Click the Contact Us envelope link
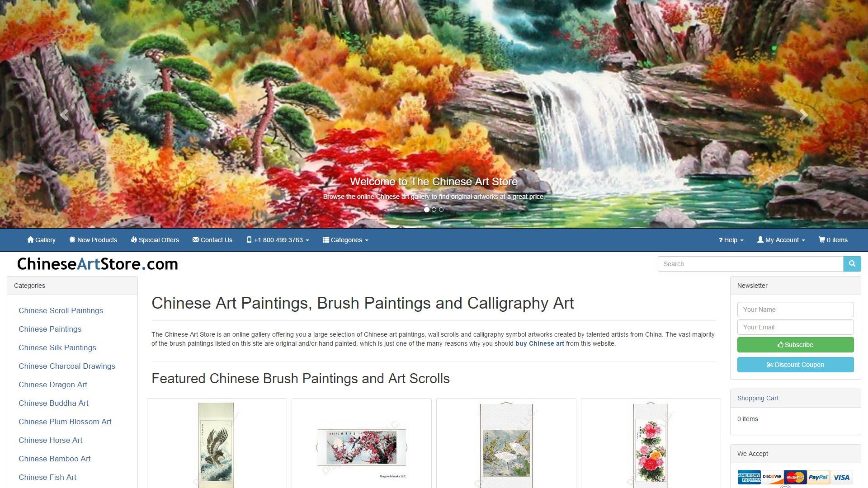868x488 pixels. point(212,240)
